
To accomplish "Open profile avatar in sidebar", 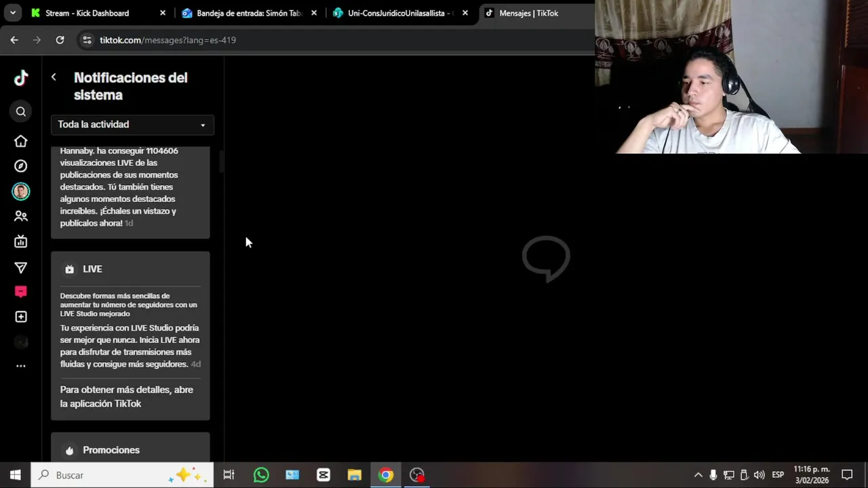I will [21, 192].
